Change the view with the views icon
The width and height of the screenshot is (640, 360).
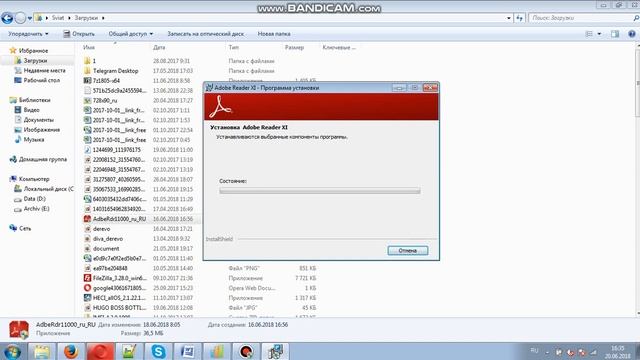pyautogui.click(x=589, y=34)
